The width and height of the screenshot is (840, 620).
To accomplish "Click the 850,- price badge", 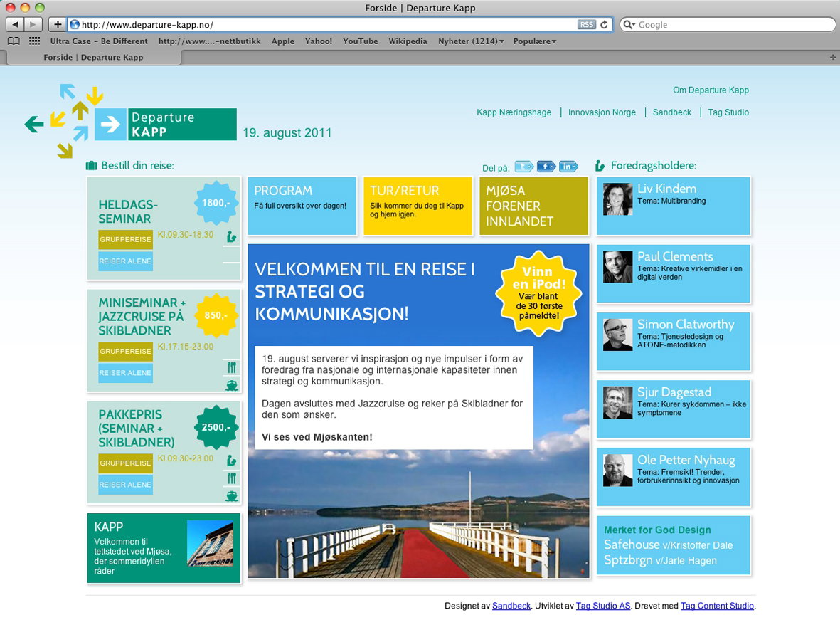I will pos(216,315).
